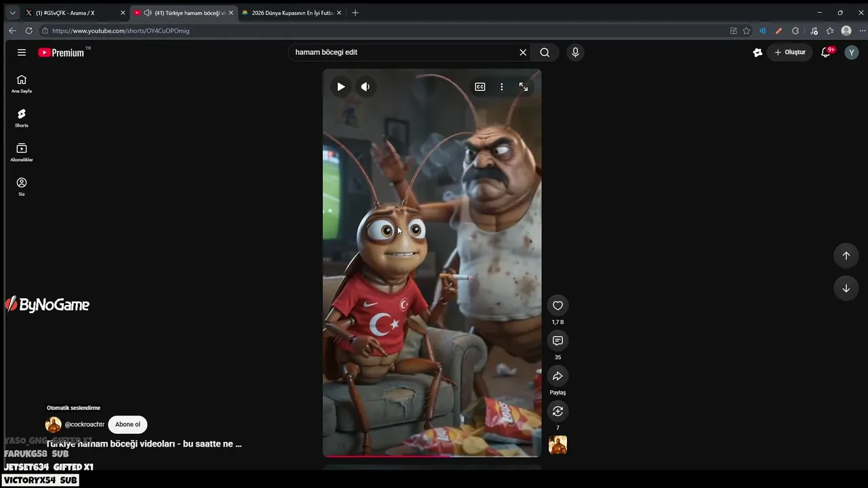Open the comments with 35 replies
868x488 pixels.
557,341
